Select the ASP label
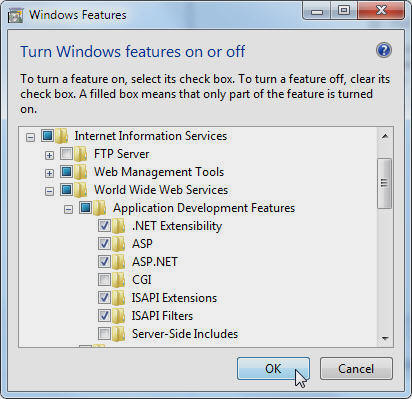The image size is (412, 399). [142, 244]
